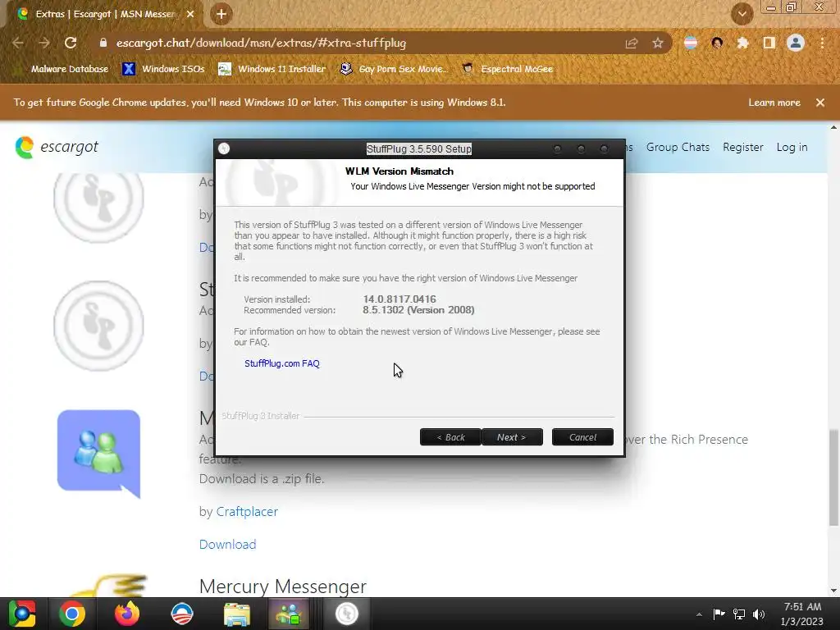
Task: Bookmark this page with the star icon
Action: (x=657, y=43)
